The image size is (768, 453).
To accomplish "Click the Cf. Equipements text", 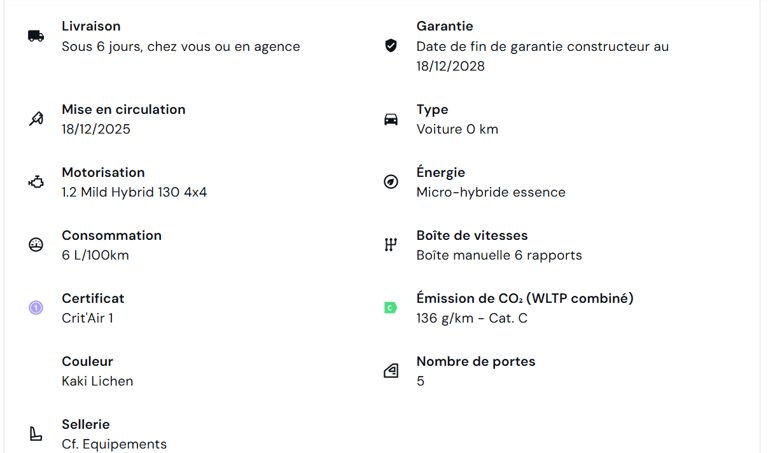I will click(x=114, y=444).
